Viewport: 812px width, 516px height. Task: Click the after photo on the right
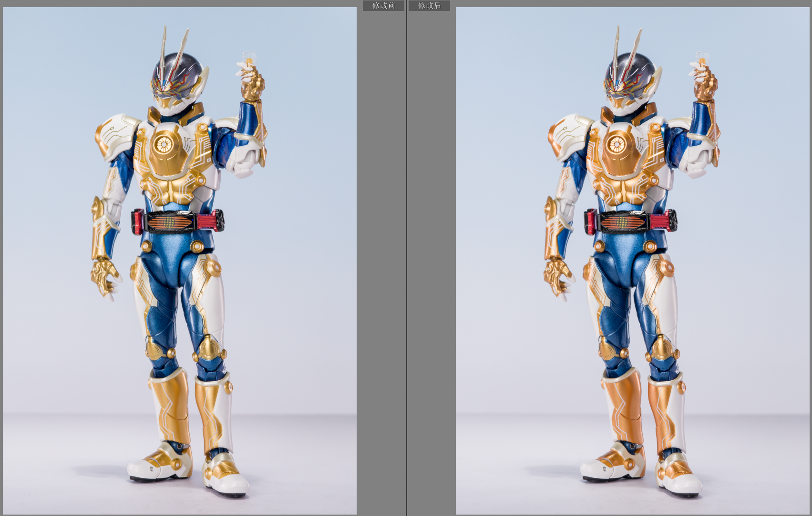633,261
